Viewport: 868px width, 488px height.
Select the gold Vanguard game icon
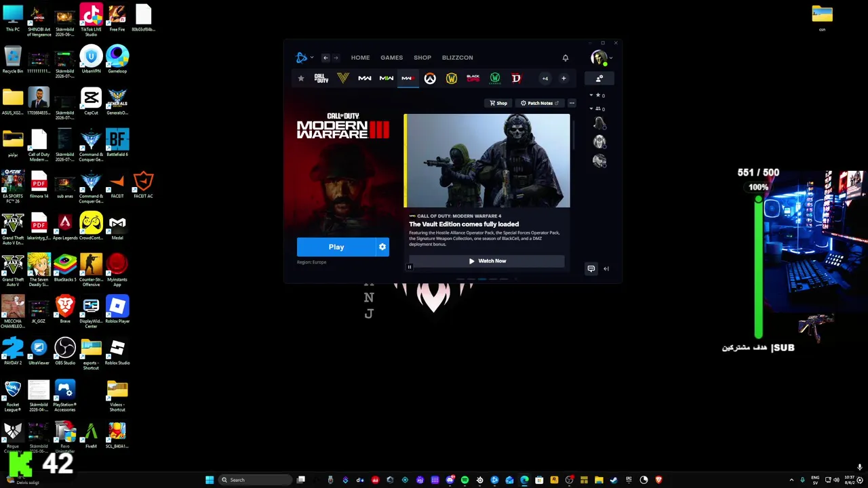tap(343, 79)
